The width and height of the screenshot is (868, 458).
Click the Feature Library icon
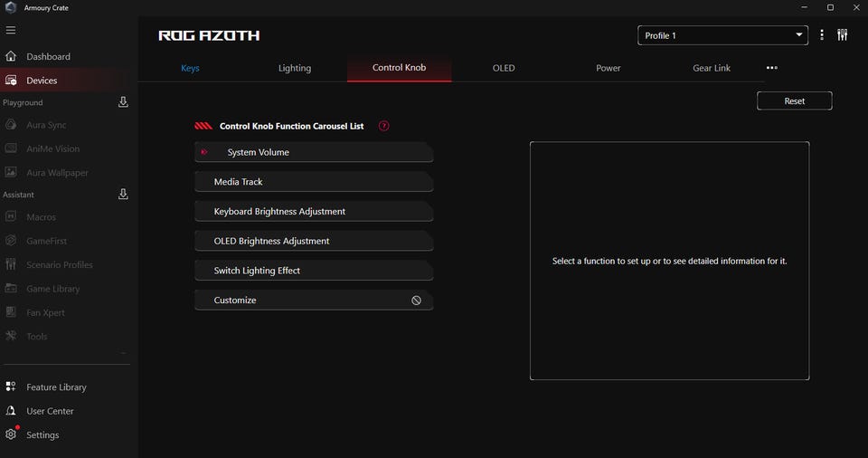11,386
